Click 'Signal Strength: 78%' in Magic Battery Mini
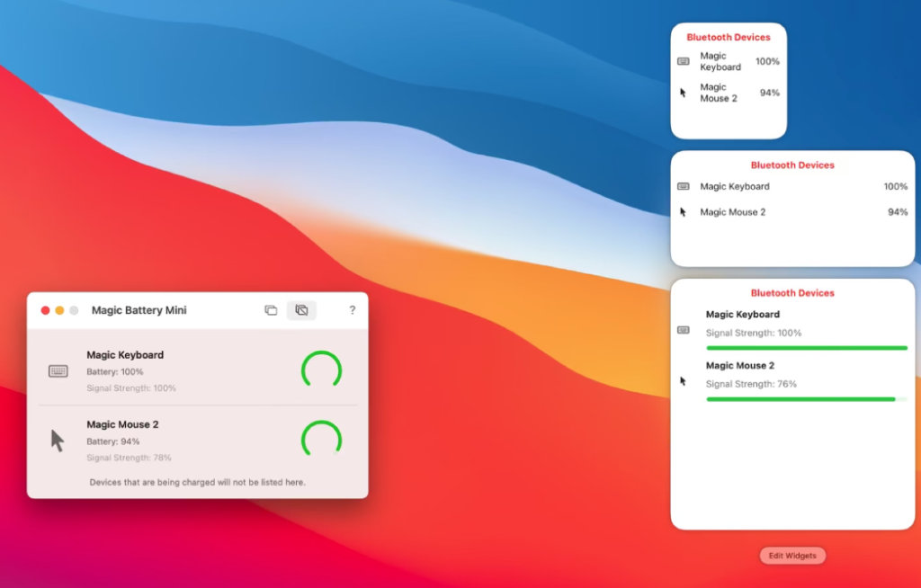This screenshot has height=588, width=921. (x=130, y=458)
